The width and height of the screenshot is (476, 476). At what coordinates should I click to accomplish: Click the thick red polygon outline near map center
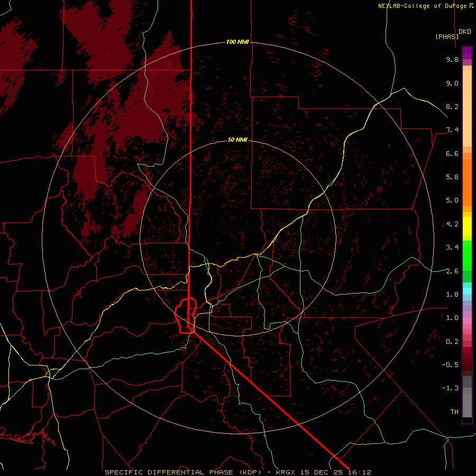pyautogui.click(x=186, y=316)
